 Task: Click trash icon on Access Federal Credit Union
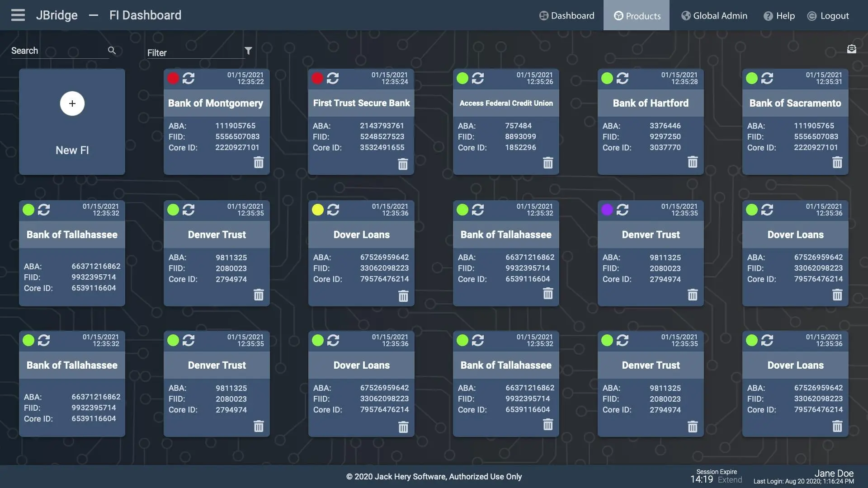click(x=547, y=163)
